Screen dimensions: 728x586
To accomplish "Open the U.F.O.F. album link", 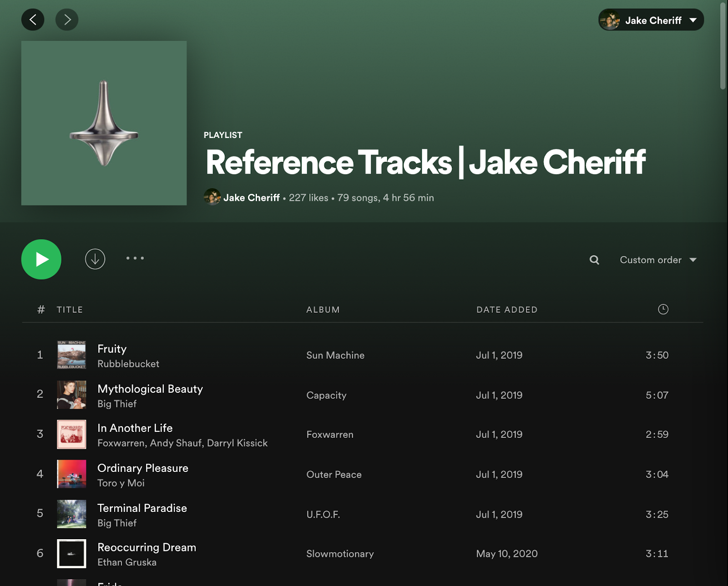I will point(323,515).
